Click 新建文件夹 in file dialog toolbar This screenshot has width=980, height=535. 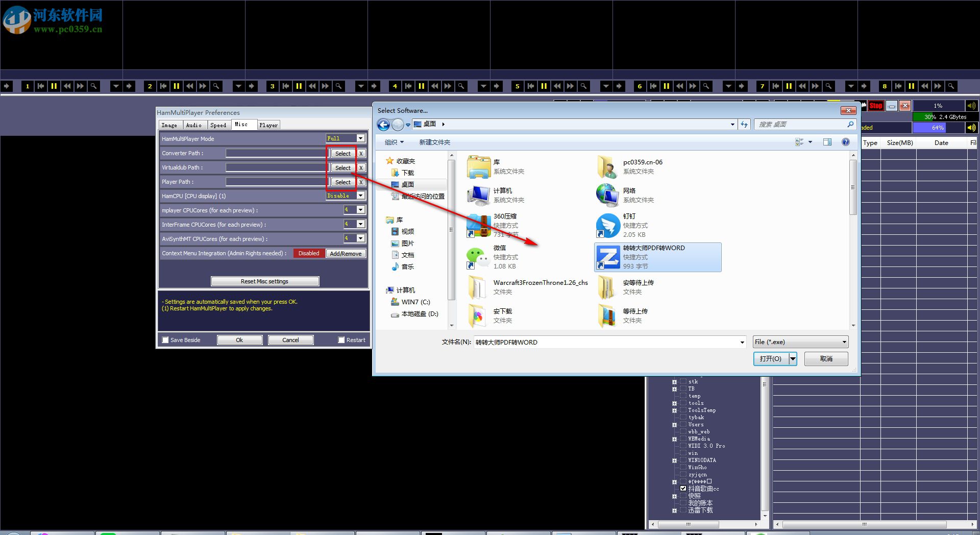click(434, 142)
